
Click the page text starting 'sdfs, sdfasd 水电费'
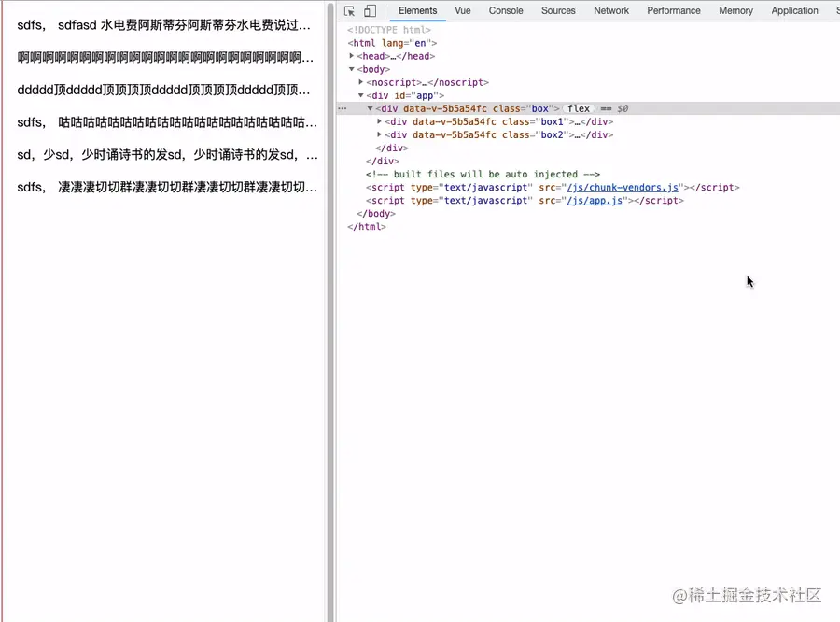click(163, 25)
